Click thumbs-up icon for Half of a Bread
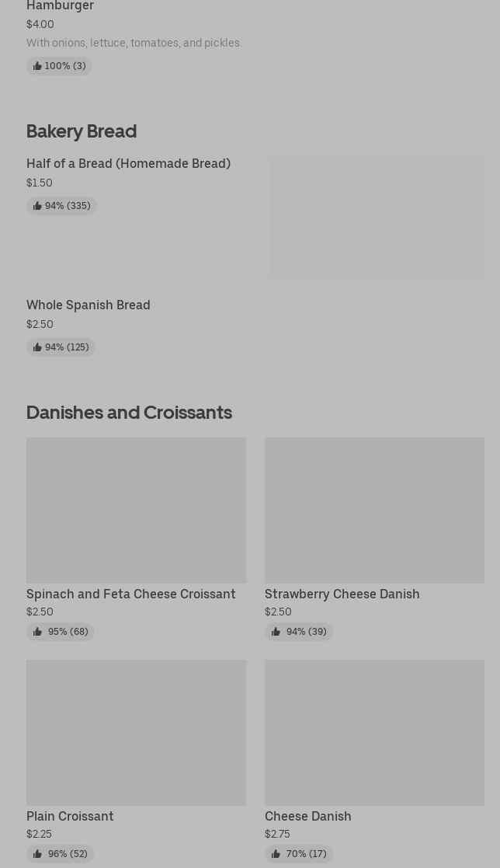The height and width of the screenshot is (868, 500). 37,206
